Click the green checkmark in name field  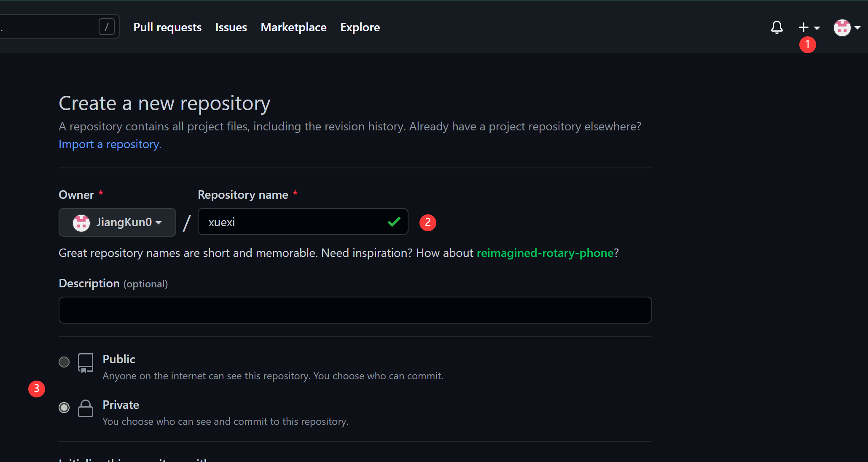(394, 222)
